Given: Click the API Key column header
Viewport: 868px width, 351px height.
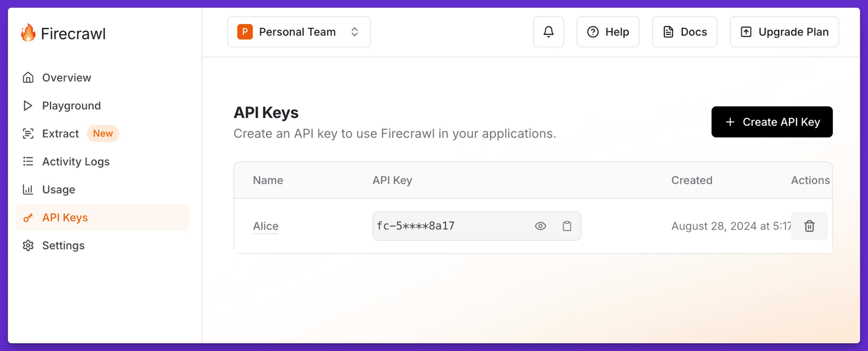Looking at the screenshot, I should tap(392, 180).
